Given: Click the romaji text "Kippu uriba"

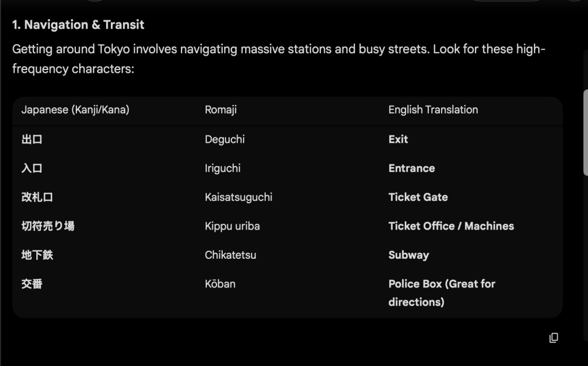Looking at the screenshot, I should (x=232, y=226).
